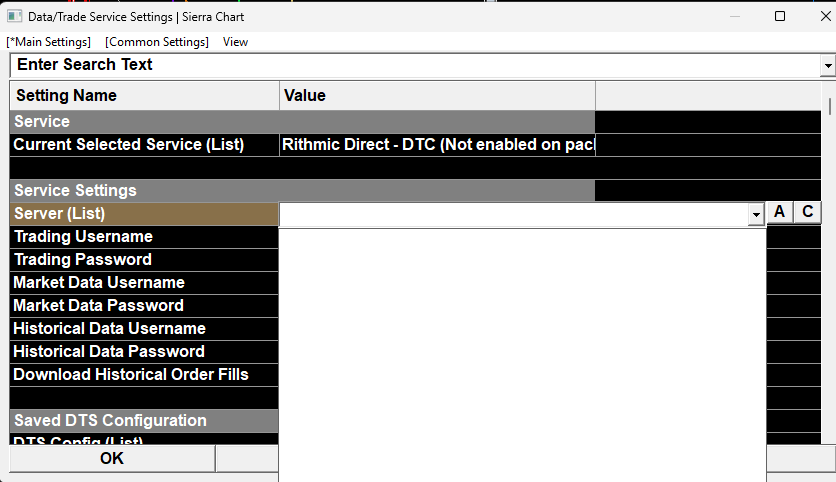Minimize the Data/Trade Service Settings window
Viewport: 836px width, 482px height.
tap(735, 17)
